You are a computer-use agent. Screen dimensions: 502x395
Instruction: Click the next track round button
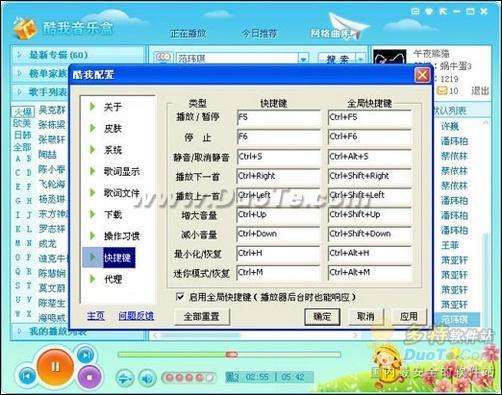85,355
